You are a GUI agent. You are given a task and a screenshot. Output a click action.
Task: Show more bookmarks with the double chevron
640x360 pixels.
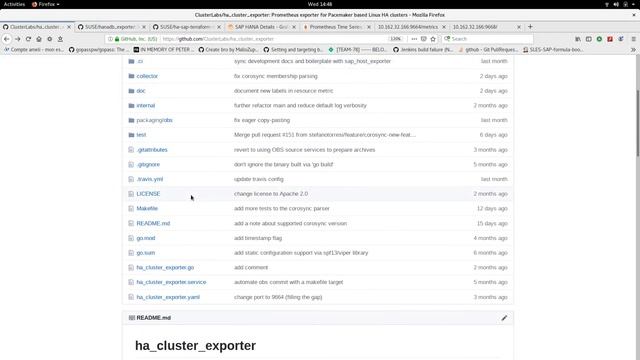633,50
